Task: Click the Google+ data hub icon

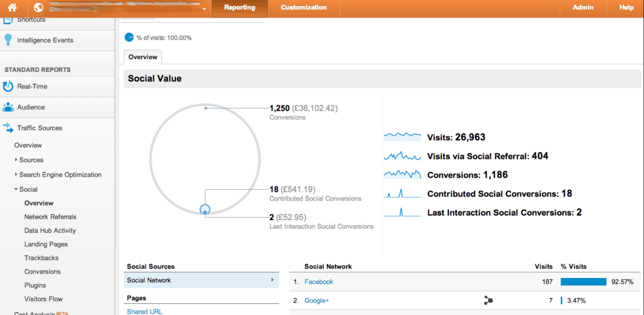Action: 488,300
